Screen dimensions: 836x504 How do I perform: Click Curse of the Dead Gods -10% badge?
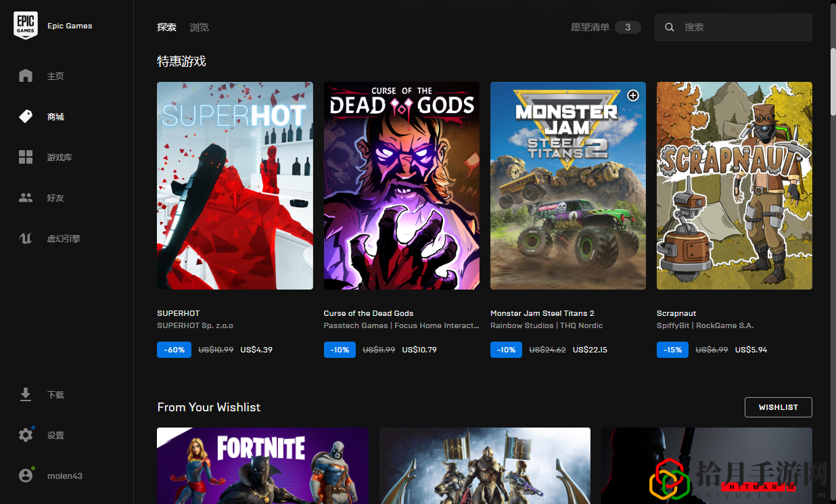[x=340, y=350]
